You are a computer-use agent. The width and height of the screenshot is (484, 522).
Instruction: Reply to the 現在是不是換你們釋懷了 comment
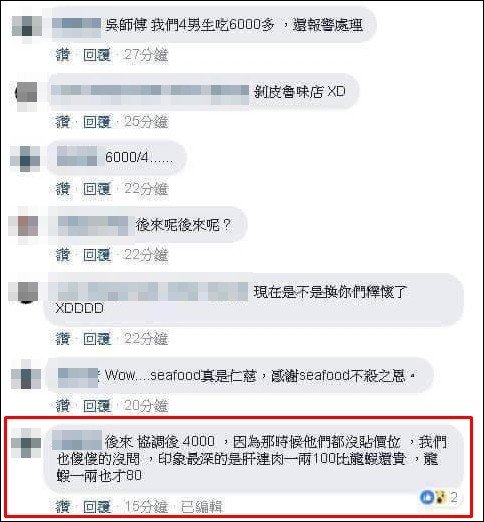coord(97,339)
